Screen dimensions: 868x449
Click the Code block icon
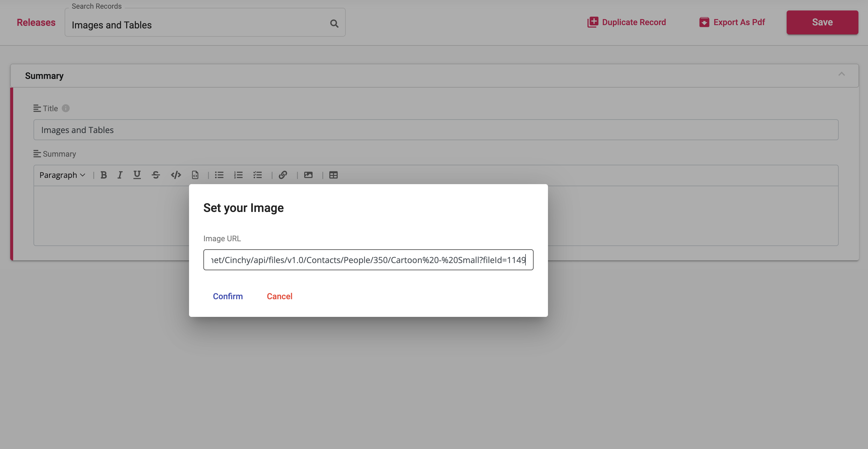194,175
